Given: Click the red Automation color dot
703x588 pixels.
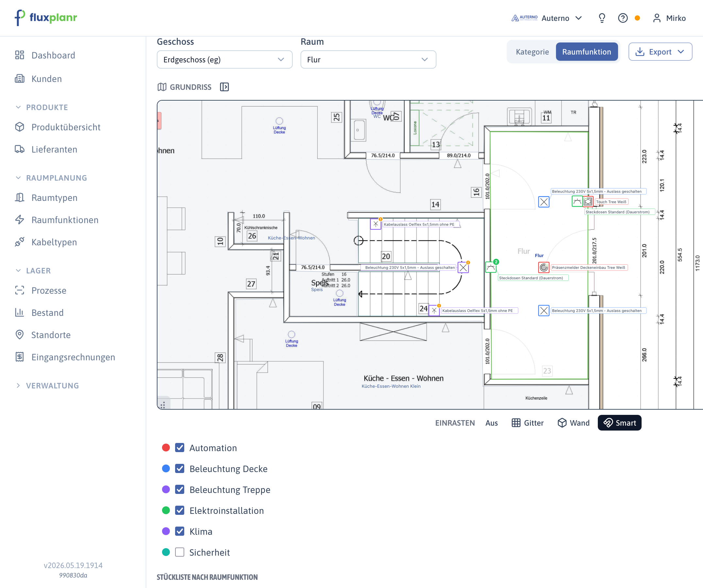Looking at the screenshot, I should pos(166,448).
